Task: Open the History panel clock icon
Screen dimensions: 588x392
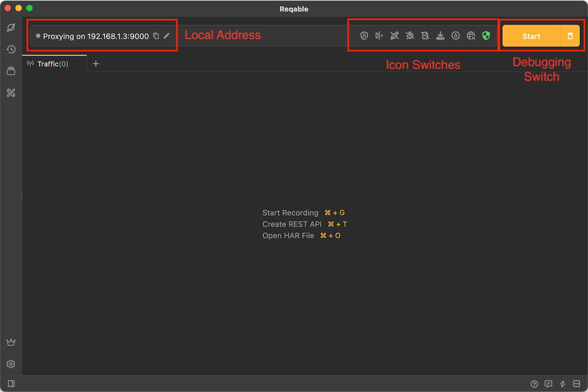Action: coord(11,49)
